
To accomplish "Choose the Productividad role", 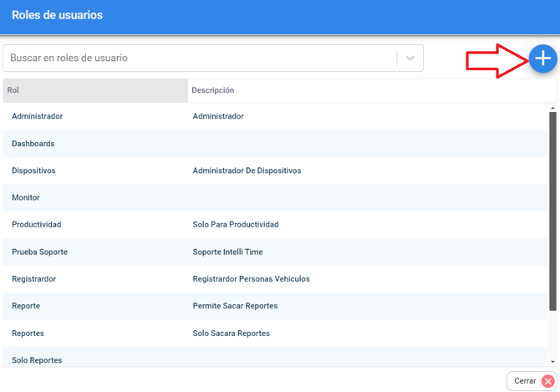I will click(37, 225).
